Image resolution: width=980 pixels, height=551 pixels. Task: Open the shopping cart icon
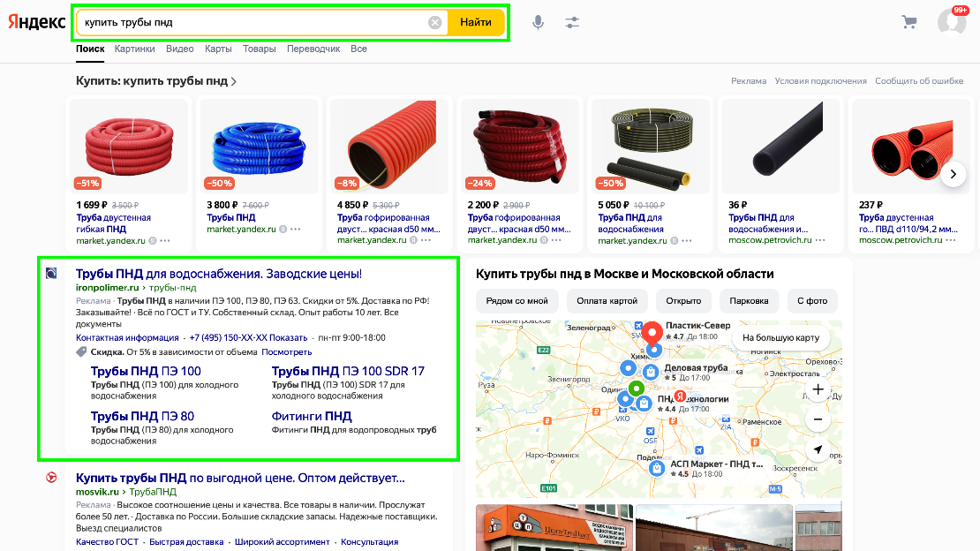click(909, 22)
